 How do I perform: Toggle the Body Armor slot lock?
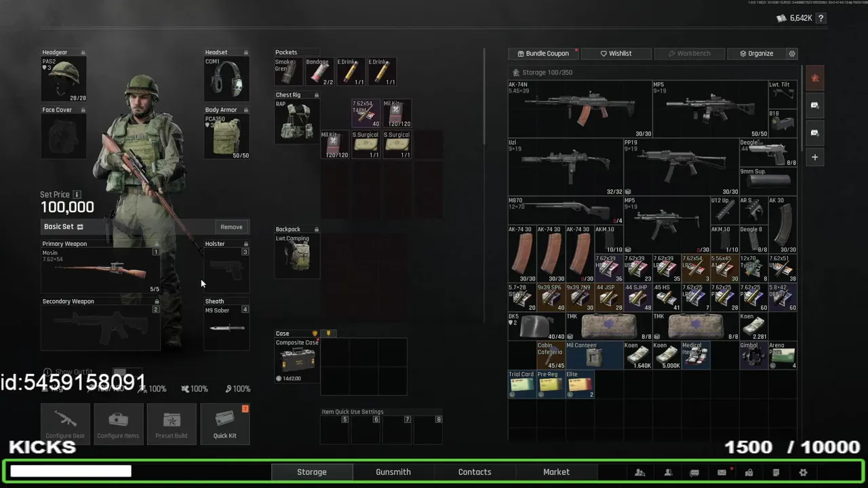pyautogui.click(x=246, y=110)
